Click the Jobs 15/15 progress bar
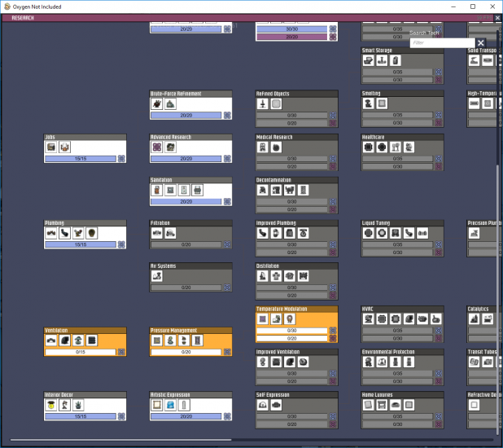Screen dimensions: 503x448 [x=81, y=159]
